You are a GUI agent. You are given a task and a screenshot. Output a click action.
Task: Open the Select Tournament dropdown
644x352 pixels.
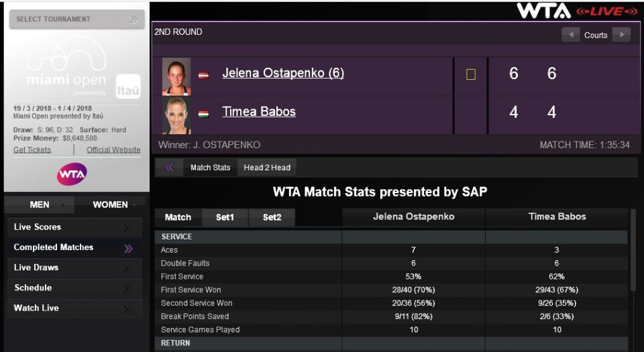(x=76, y=19)
